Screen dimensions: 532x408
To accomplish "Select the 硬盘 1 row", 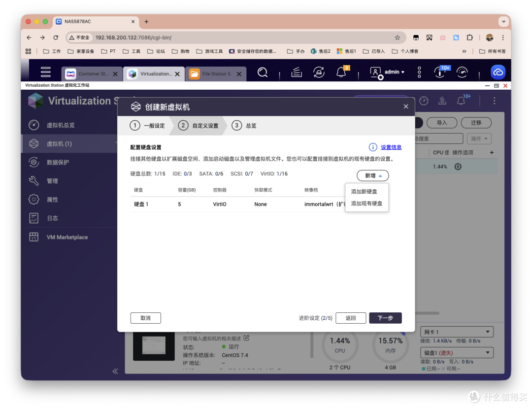I will pos(237,204).
